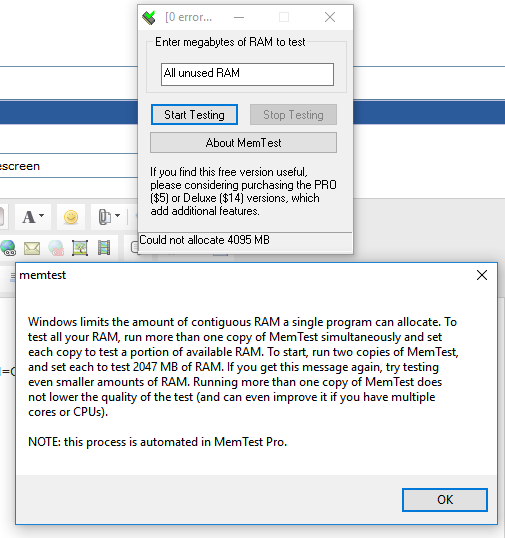Click the 'memtest' dialog title text
The width and height of the screenshot is (505, 538).
coord(43,275)
